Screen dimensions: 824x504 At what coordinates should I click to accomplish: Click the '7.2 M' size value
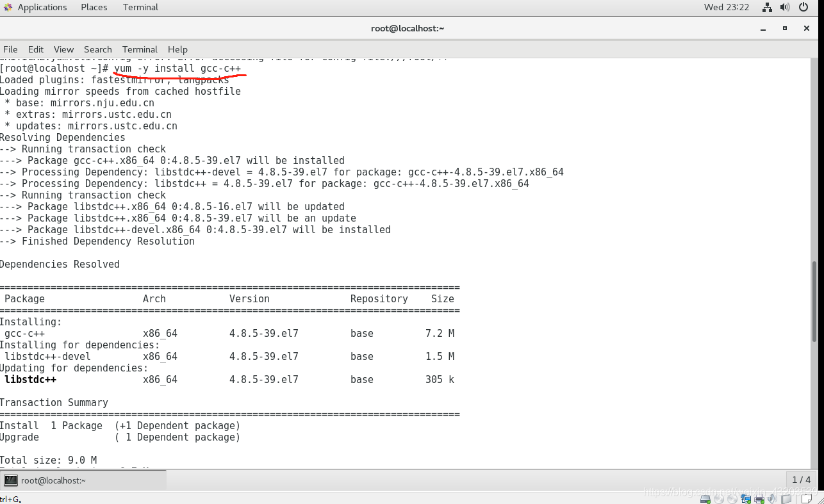pyautogui.click(x=440, y=333)
